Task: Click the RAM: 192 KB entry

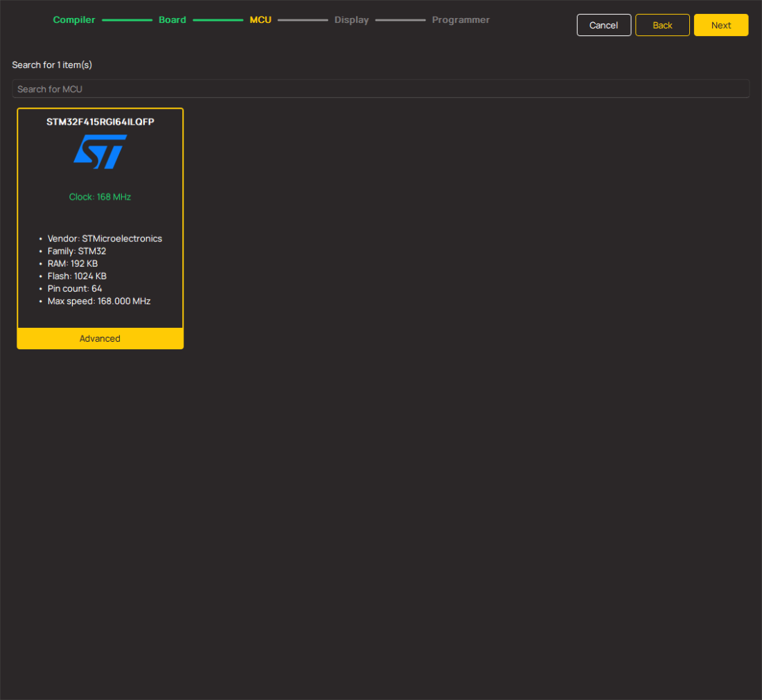Action: tap(73, 263)
